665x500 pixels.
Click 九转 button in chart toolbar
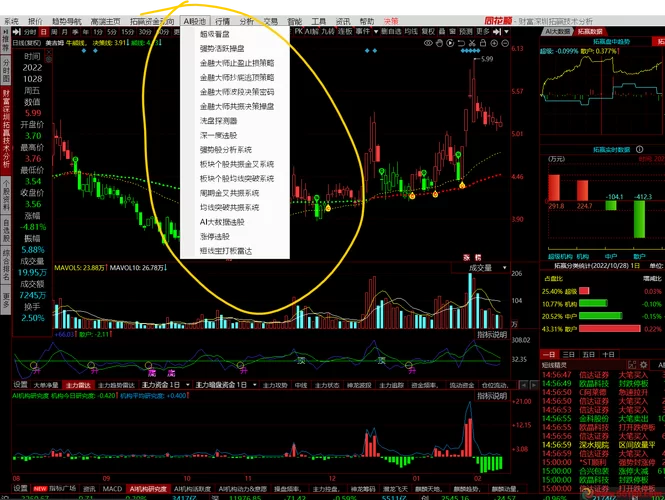[327, 32]
